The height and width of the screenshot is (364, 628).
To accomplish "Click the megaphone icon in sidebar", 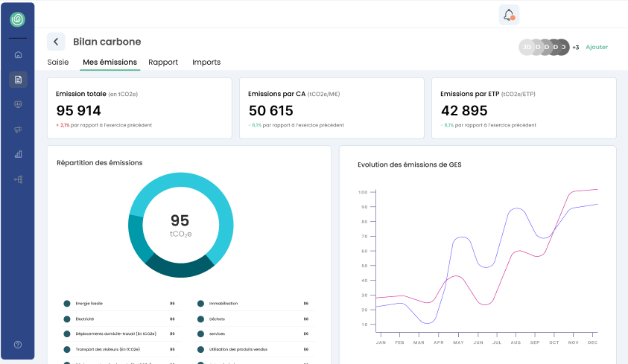I will click(x=18, y=130).
